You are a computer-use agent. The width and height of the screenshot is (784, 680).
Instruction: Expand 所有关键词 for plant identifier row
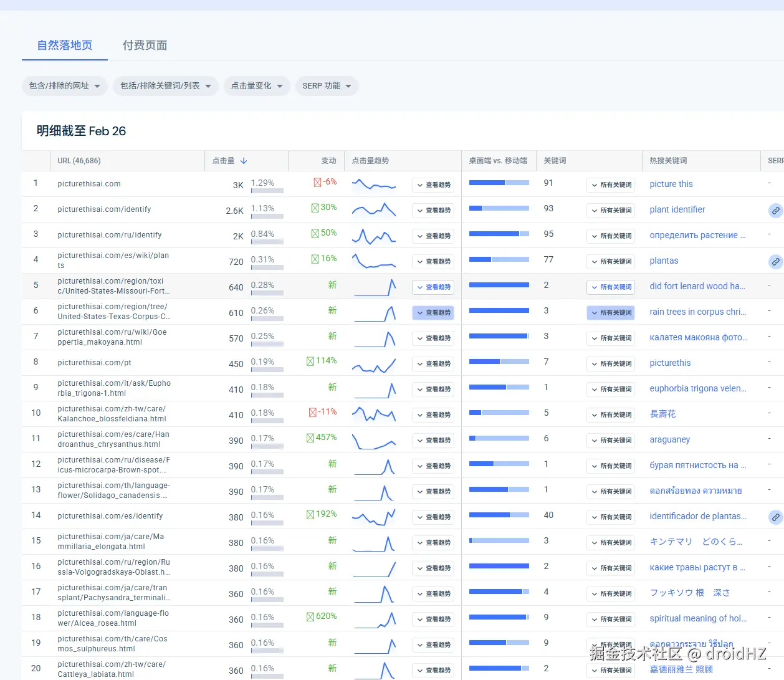611,211
